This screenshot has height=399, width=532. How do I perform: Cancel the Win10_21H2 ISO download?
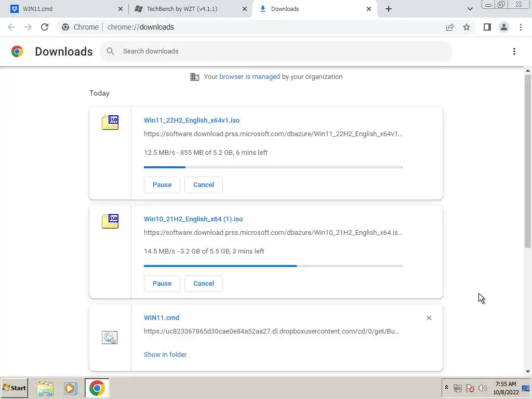[x=204, y=284]
